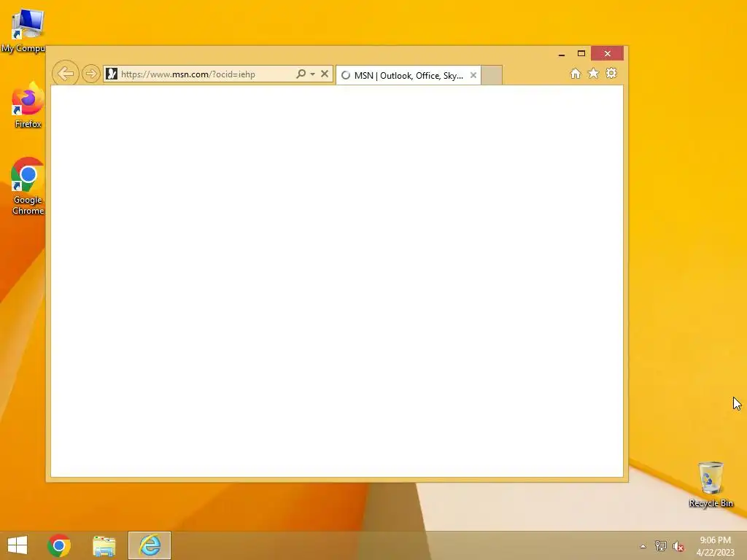Click Internet Explorer taskbar button
The width and height of the screenshot is (747, 560).
(x=150, y=545)
